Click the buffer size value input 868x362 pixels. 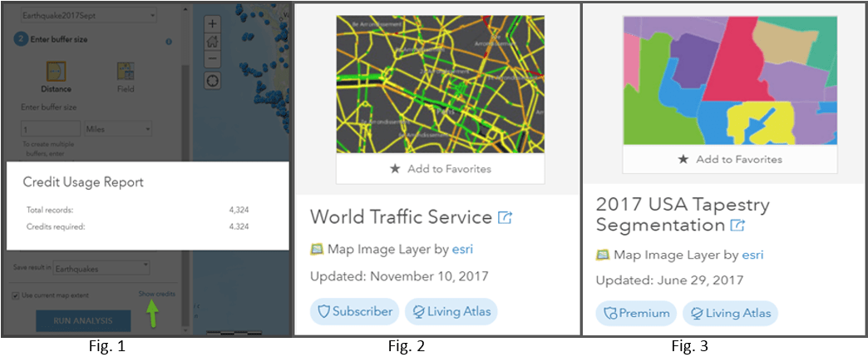(51, 129)
